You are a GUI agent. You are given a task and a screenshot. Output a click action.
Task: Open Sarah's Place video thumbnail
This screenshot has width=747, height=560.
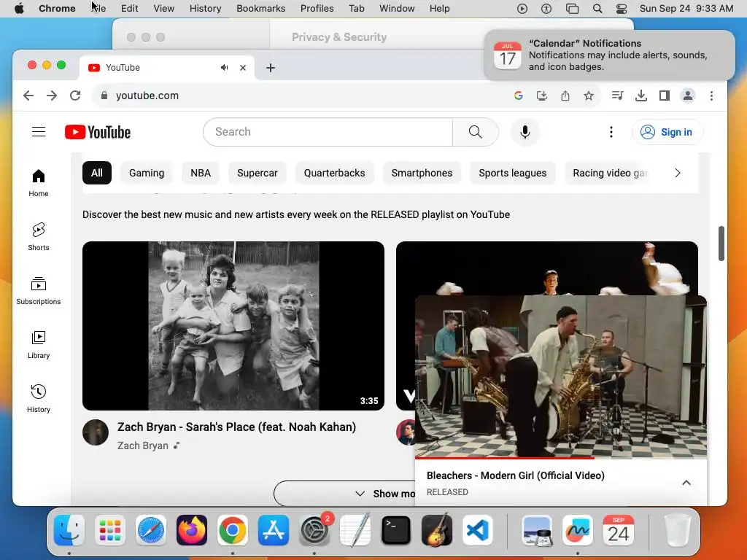tap(233, 326)
